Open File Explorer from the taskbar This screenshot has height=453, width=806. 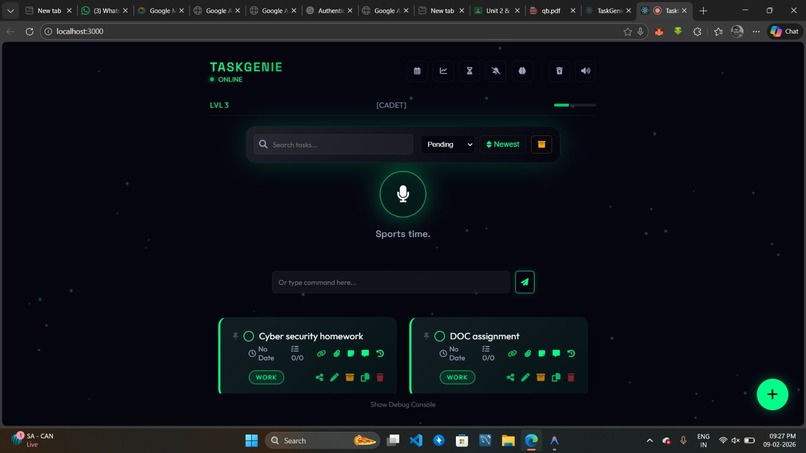[508, 441]
